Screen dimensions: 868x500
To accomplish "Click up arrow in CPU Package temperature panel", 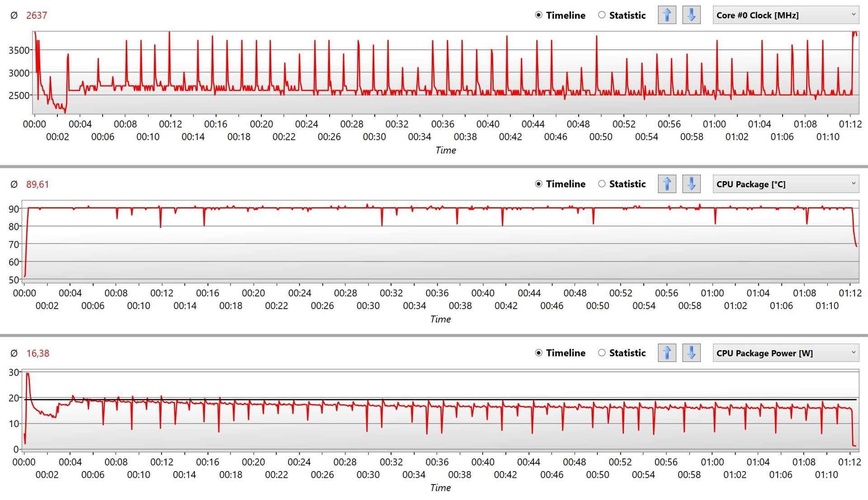I will (667, 184).
